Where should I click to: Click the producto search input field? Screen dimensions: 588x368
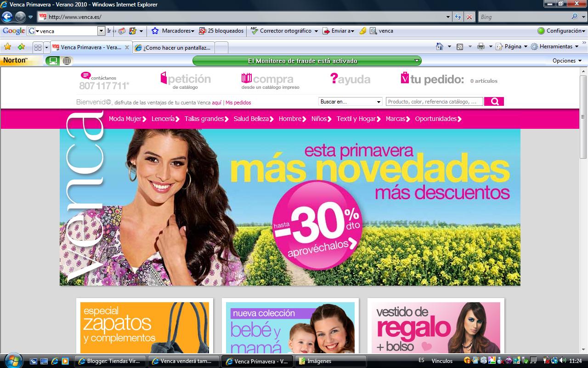(x=434, y=101)
